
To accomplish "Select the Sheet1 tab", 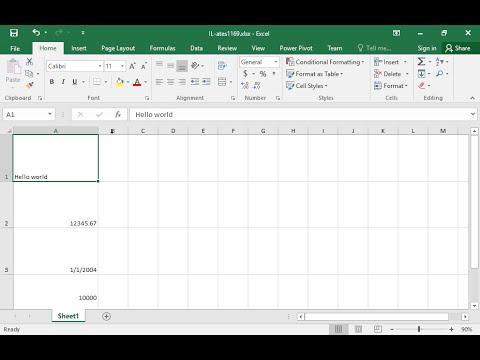I will tap(68, 316).
